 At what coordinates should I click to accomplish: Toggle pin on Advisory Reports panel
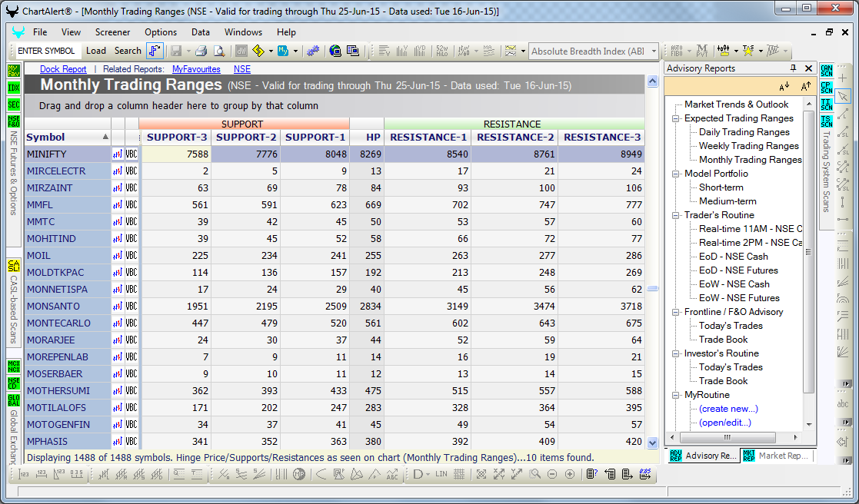tap(793, 68)
